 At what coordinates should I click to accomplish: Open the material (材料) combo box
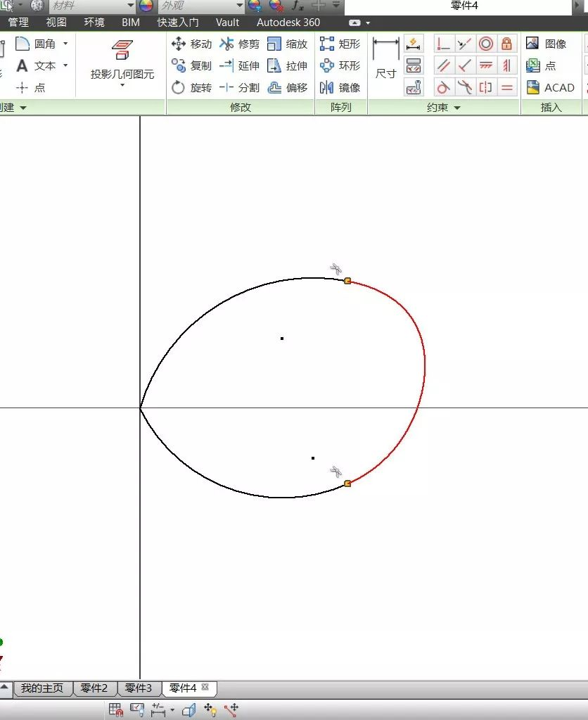tap(92, 6)
